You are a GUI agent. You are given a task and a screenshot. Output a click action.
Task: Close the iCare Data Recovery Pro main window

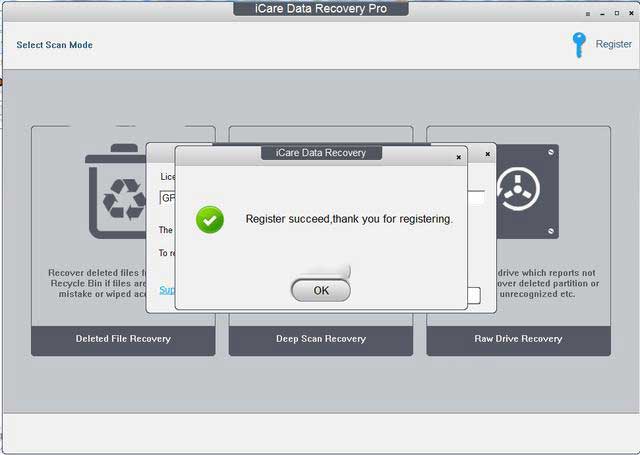631,13
